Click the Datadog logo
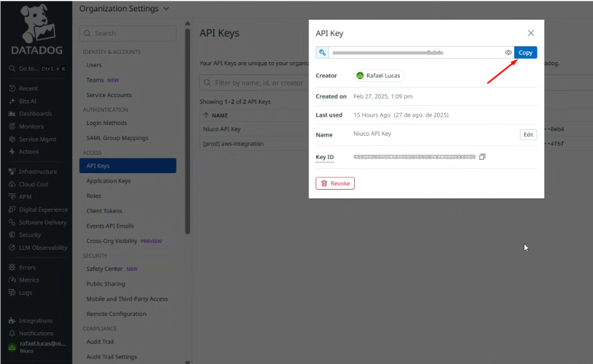The width and height of the screenshot is (593, 364). tap(37, 29)
